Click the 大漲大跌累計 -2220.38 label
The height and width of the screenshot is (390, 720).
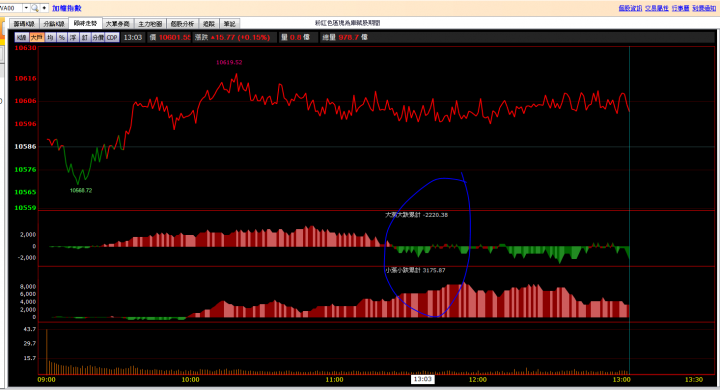(x=416, y=215)
